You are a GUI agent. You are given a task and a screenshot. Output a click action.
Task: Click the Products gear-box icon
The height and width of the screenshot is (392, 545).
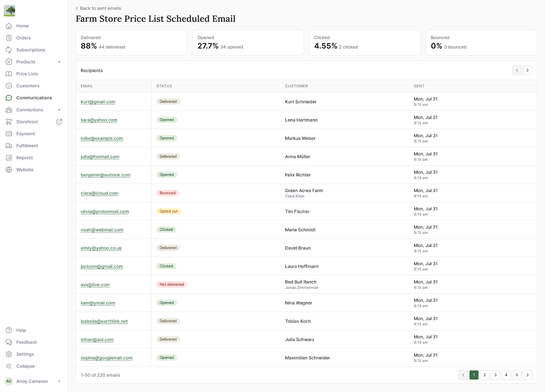point(9,62)
